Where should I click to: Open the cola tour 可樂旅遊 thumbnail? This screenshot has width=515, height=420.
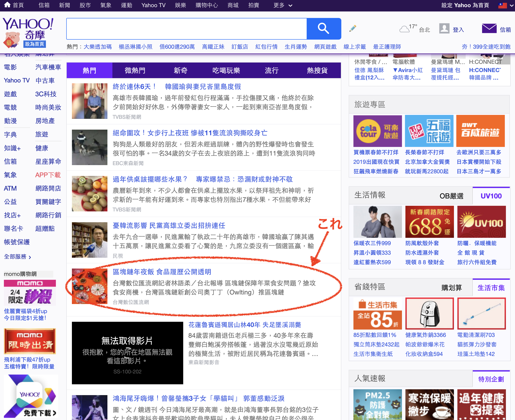click(377, 131)
